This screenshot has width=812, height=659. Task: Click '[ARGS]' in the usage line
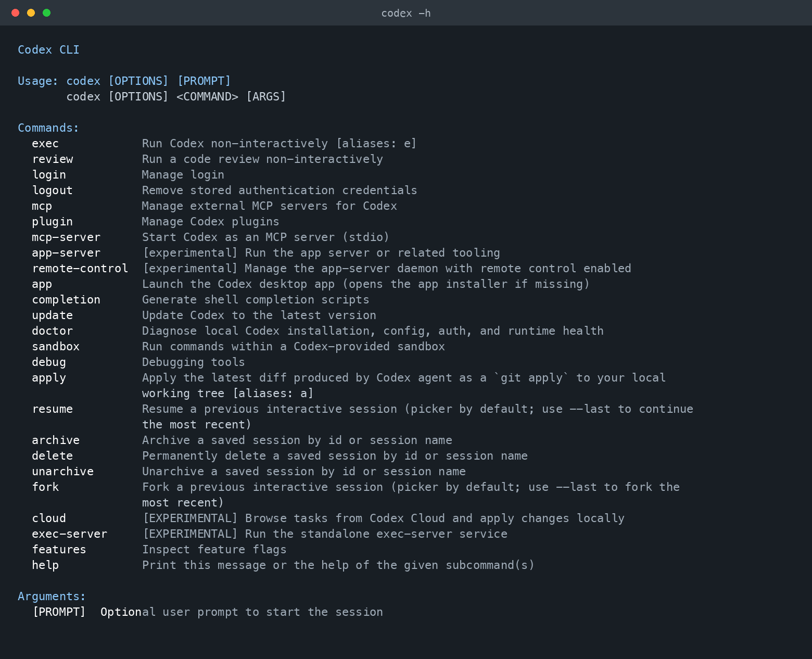tap(266, 97)
